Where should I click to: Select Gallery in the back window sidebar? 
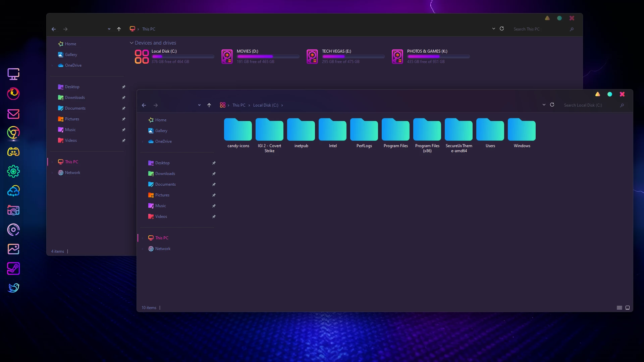click(x=71, y=55)
